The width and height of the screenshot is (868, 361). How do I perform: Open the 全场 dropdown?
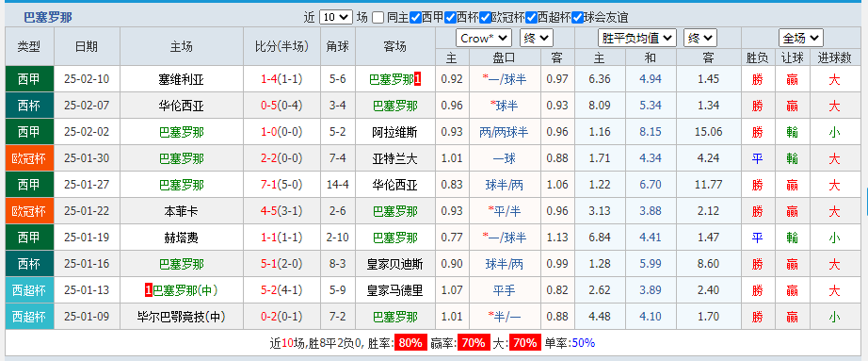[x=800, y=39]
